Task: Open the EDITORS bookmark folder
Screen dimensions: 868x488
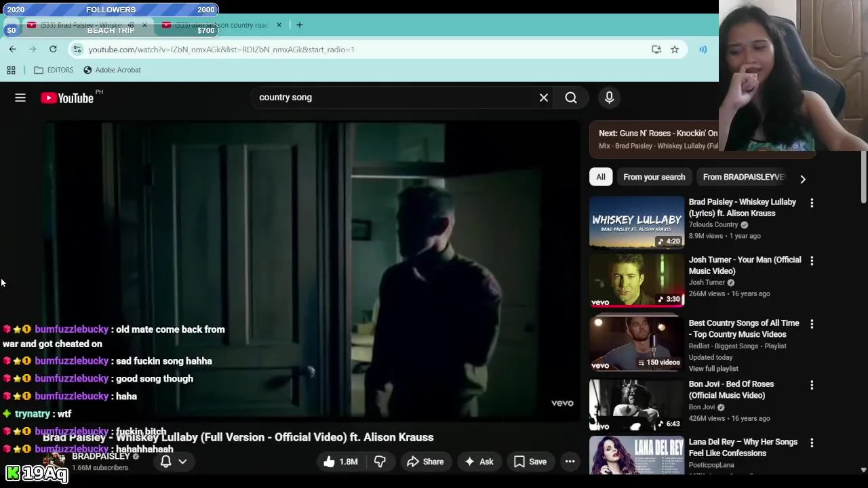Action: [54, 70]
